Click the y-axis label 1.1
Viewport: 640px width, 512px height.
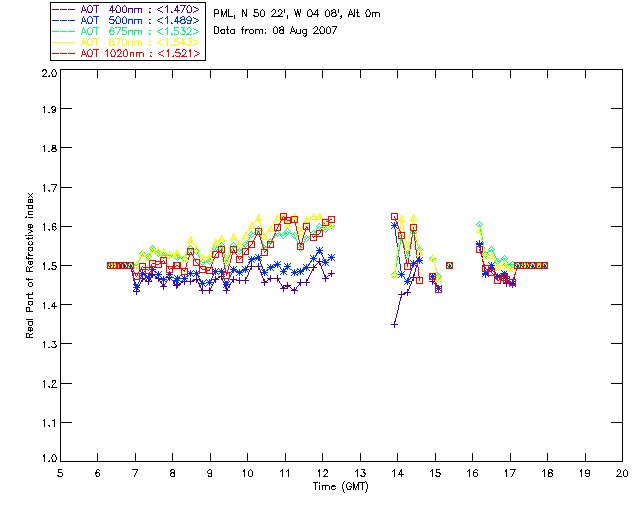coord(49,423)
